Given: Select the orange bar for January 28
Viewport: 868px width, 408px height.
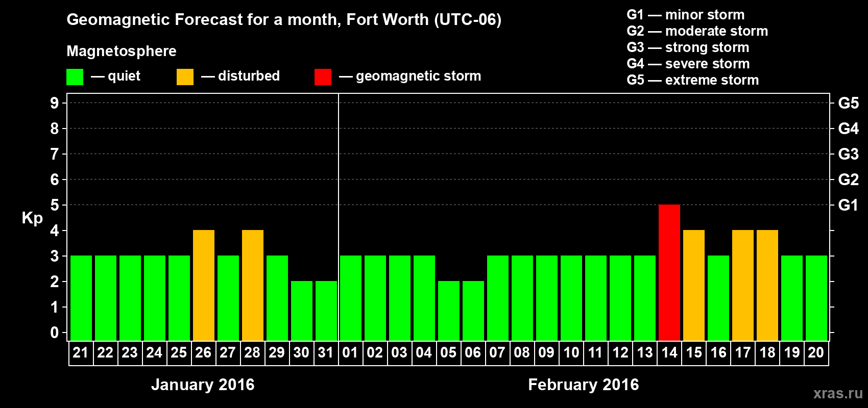Looking at the screenshot, I should point(253,285).
